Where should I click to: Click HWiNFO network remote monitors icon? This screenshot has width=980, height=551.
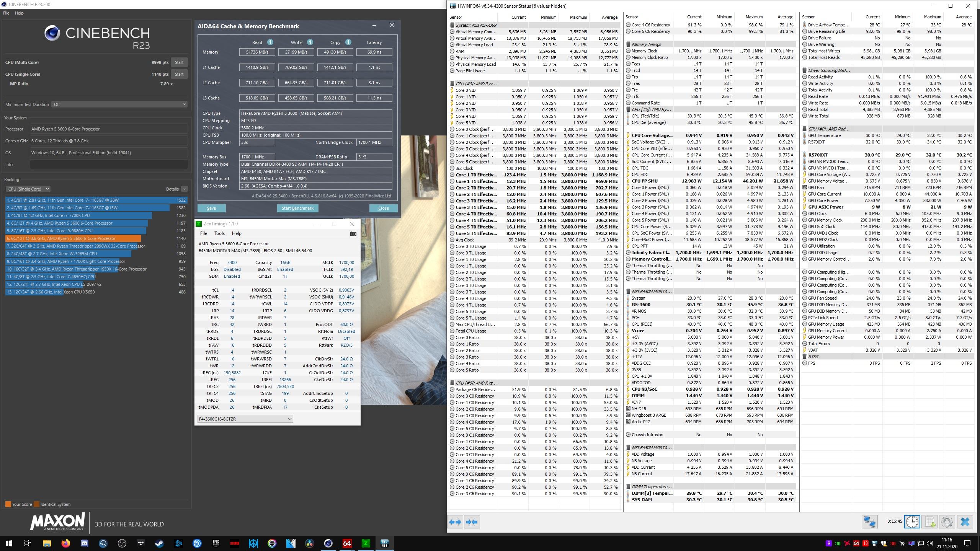click(869, 522)
